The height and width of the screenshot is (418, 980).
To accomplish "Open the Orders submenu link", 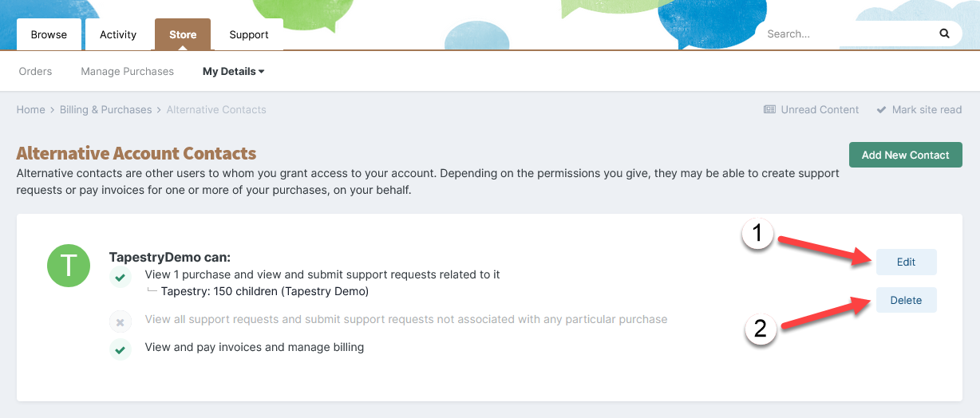I will 35,71.
